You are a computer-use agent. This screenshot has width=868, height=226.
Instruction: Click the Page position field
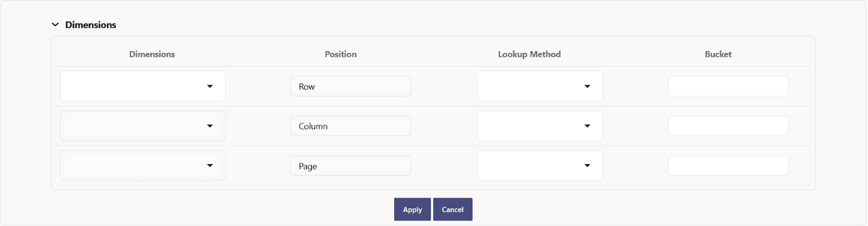click(350, 165)
